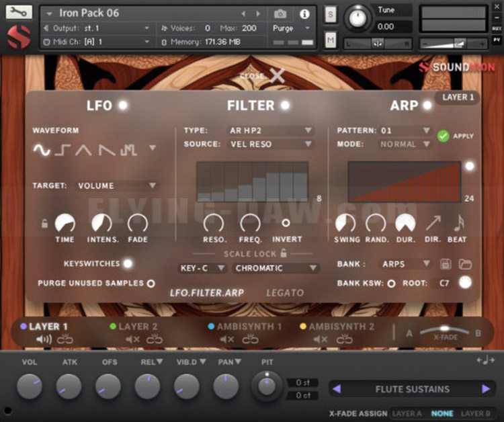504x422 pixels.
Task: Click the Layer 1 speaker mute icon
Action: pyautogui.click(x=45, y=339)
